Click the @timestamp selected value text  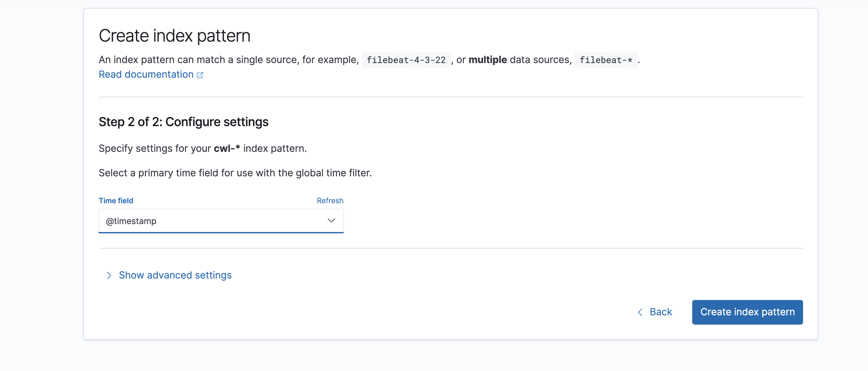pyautogui.click(x=131, y=221)
